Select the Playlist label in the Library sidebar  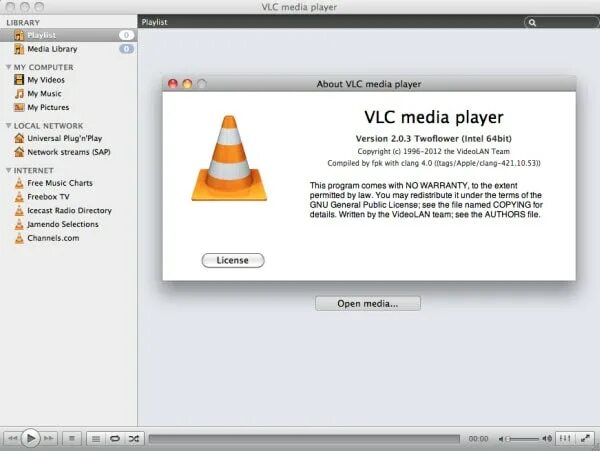[42, 35]
